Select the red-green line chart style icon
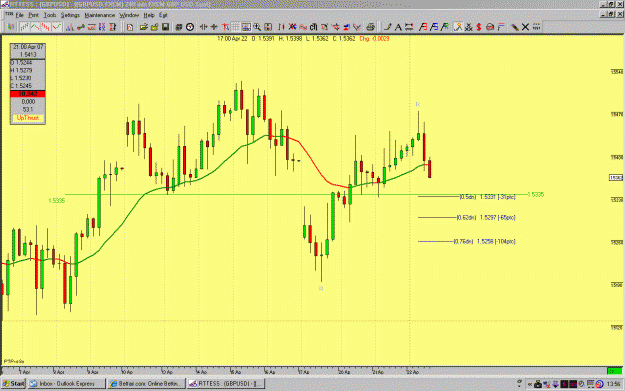 pyautogui.click(x=35, y=27)
